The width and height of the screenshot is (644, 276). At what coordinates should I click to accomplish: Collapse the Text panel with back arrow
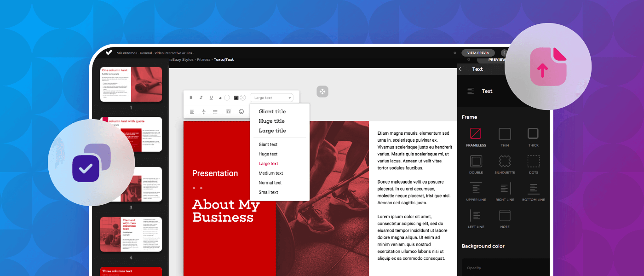point(460,69)
